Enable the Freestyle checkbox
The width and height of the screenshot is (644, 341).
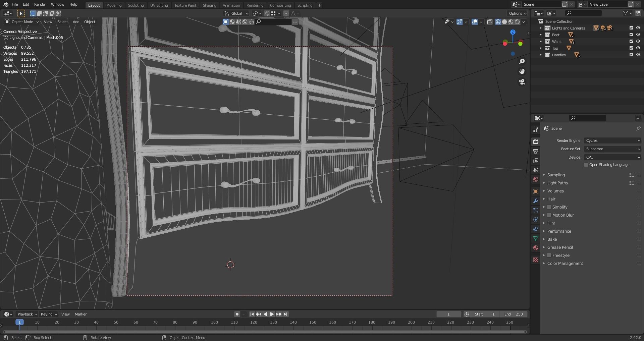coord(549,255)
